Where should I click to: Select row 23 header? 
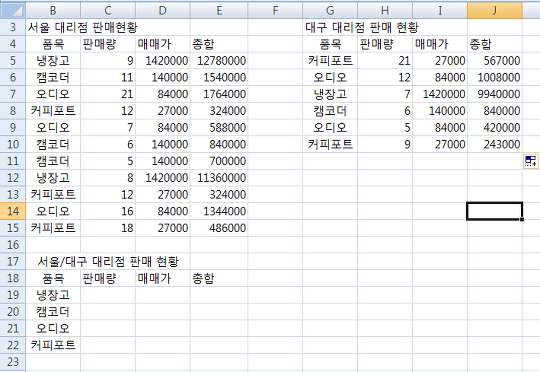(x=13, y=362)
